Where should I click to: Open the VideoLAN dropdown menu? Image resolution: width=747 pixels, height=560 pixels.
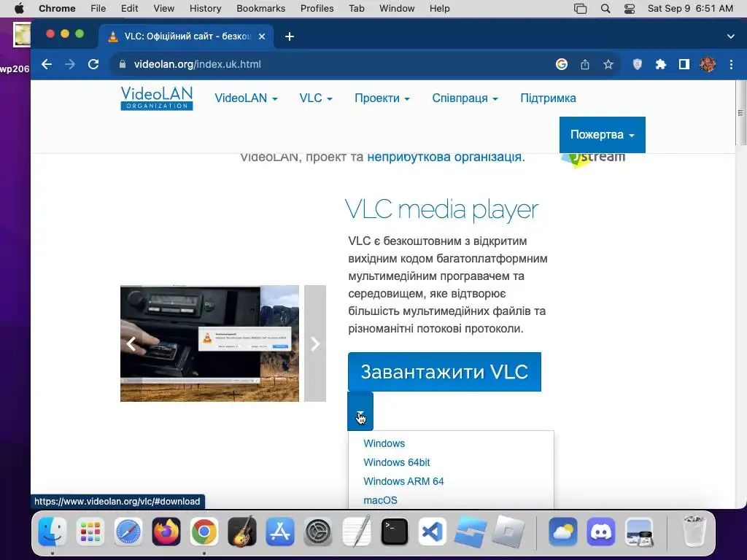pos(246,98)
